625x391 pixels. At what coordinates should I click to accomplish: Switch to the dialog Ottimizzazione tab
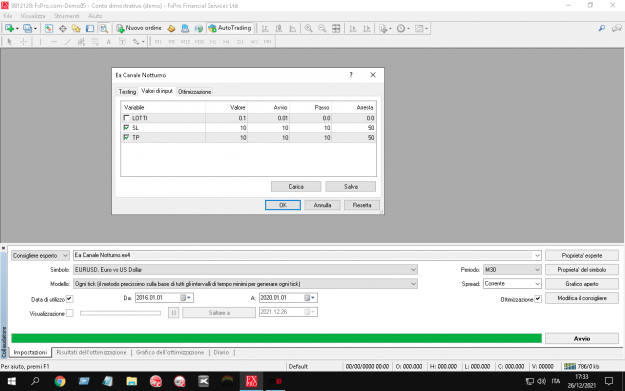tap(195, 92)
